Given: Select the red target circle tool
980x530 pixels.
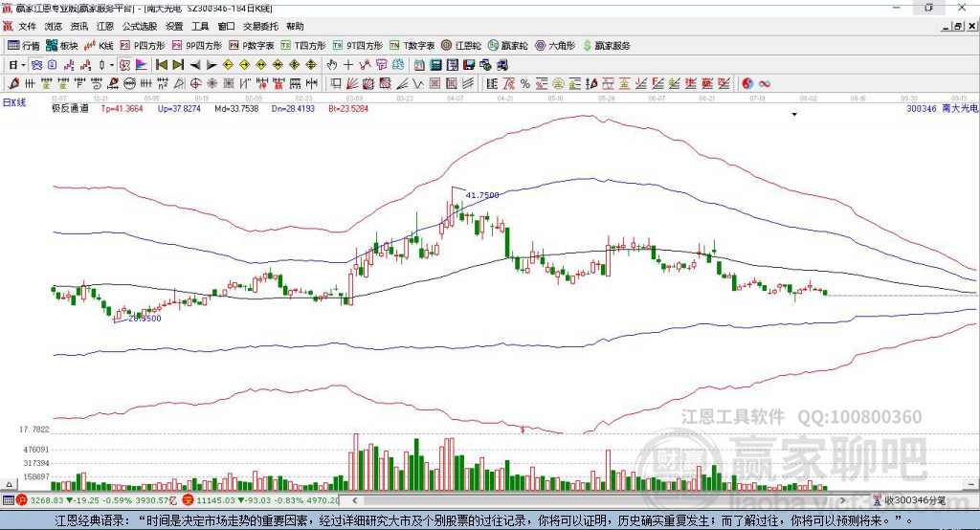Looking at the screenshot, I should tap(195, 84).
